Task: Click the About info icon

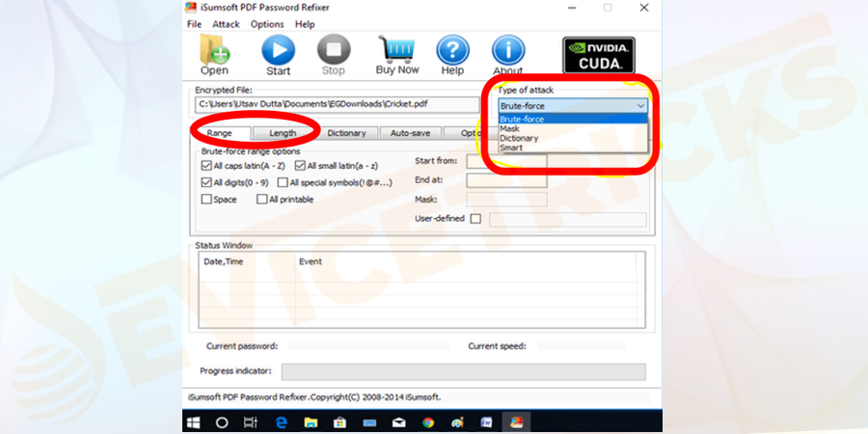Action: (507, 50)
